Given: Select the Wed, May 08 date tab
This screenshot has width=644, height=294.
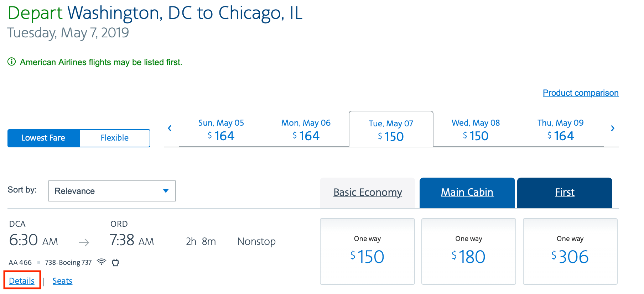Looking at the screenshot, I should point(476,130).
